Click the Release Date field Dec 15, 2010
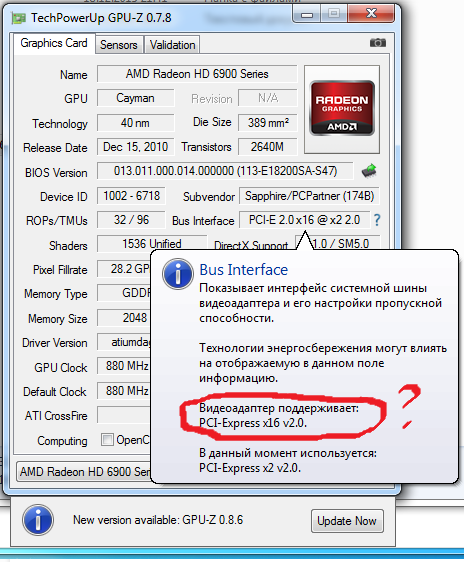Screen dimensions: 464x562 click(135, 147)
